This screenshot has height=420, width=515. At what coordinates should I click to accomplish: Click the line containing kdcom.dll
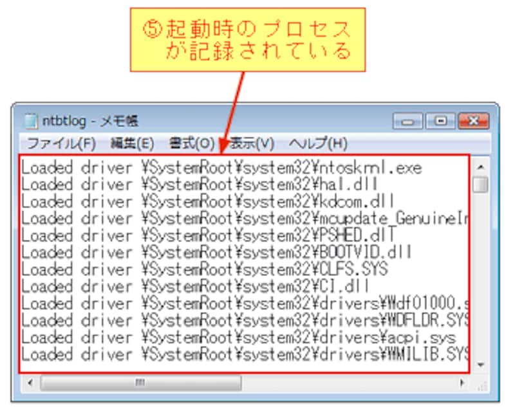[x=208, y=202]
